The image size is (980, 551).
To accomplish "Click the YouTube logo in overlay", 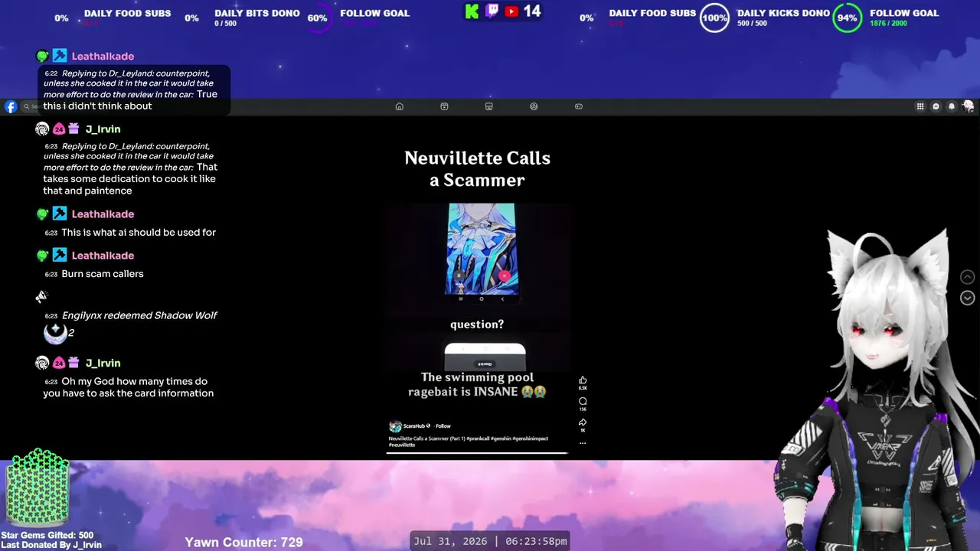I will pos(511,11).
